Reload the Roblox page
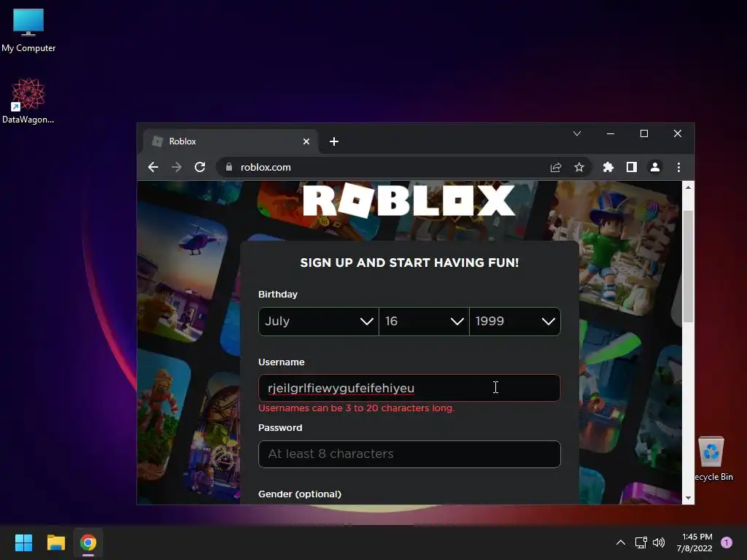 pos(200,167)
